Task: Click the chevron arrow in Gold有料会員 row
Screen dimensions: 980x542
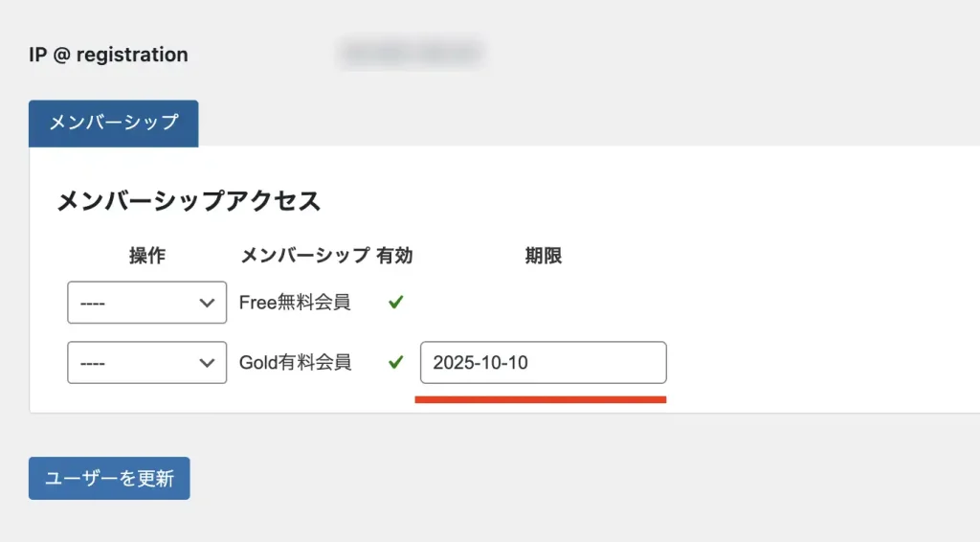Action: (206, 363)
